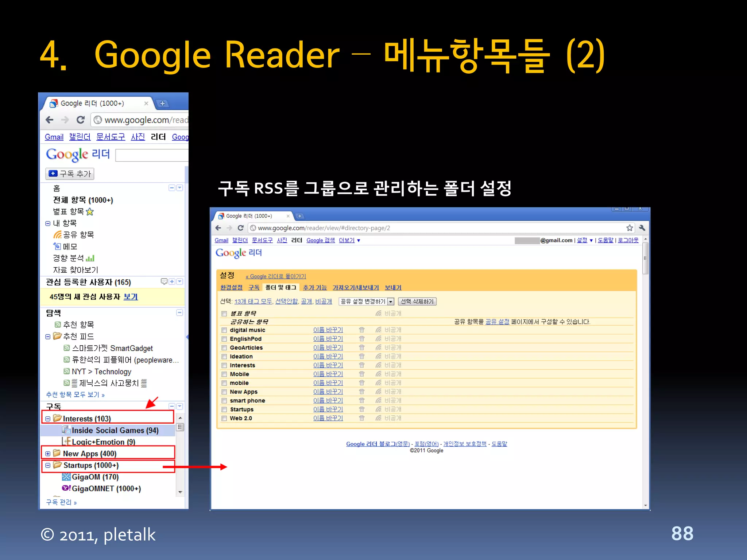Image resolution: width=747 pixels, height=560 pixels.
Task: Reload the settings browser page
Action: pyautogui.click(x=240, y=228)
